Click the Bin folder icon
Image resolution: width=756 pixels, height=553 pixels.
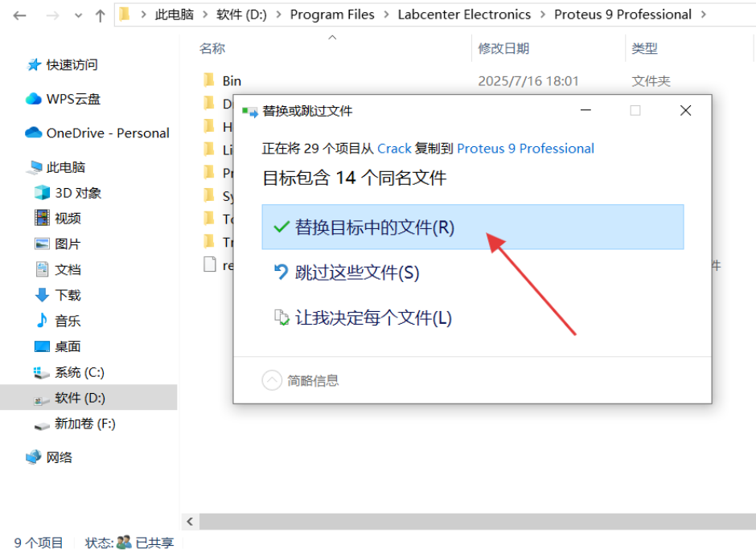click(209, 80)
